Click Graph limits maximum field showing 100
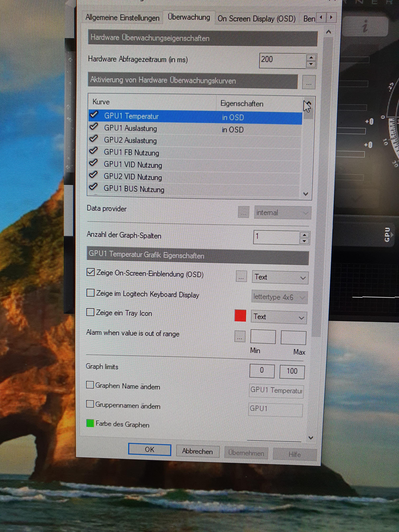 pos(292,372)
